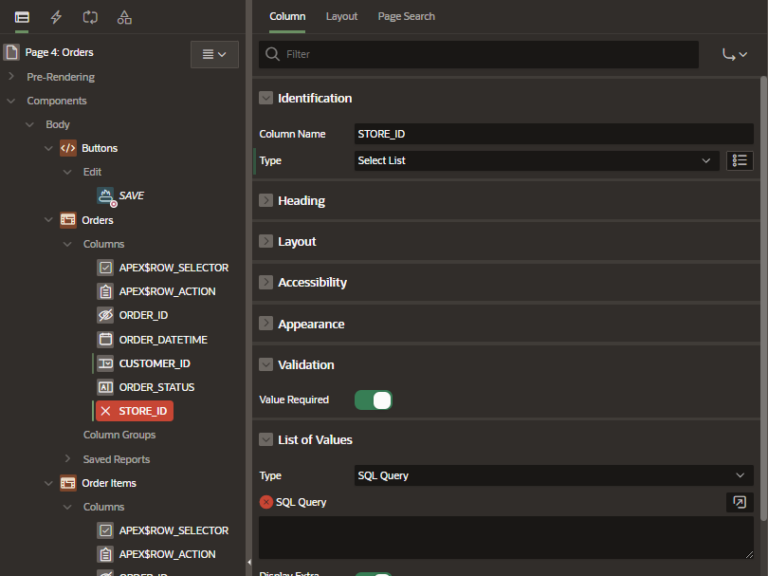
Task: Open the Processing tab icon
Action: (x=90, y=17)
